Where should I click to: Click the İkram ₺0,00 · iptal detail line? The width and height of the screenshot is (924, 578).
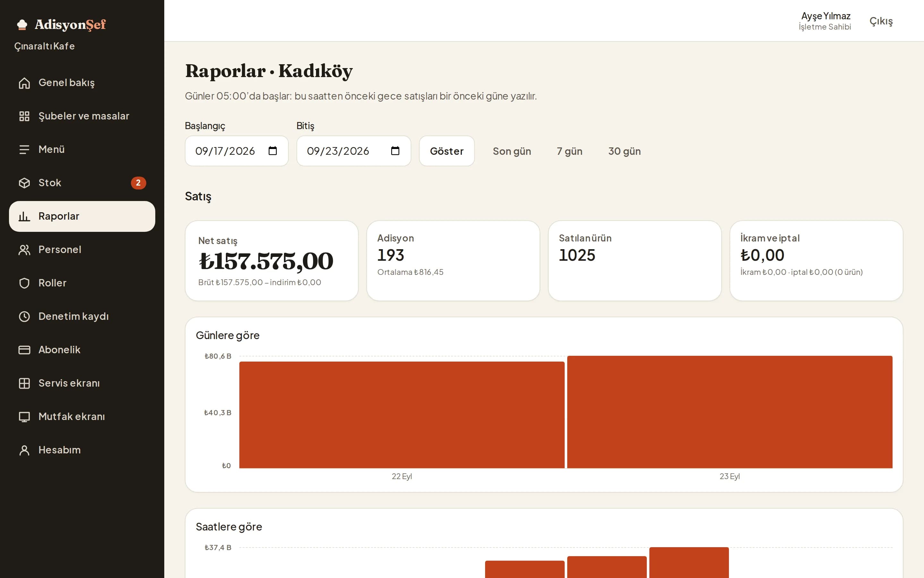pyautogui.click(x=801, y=272)
